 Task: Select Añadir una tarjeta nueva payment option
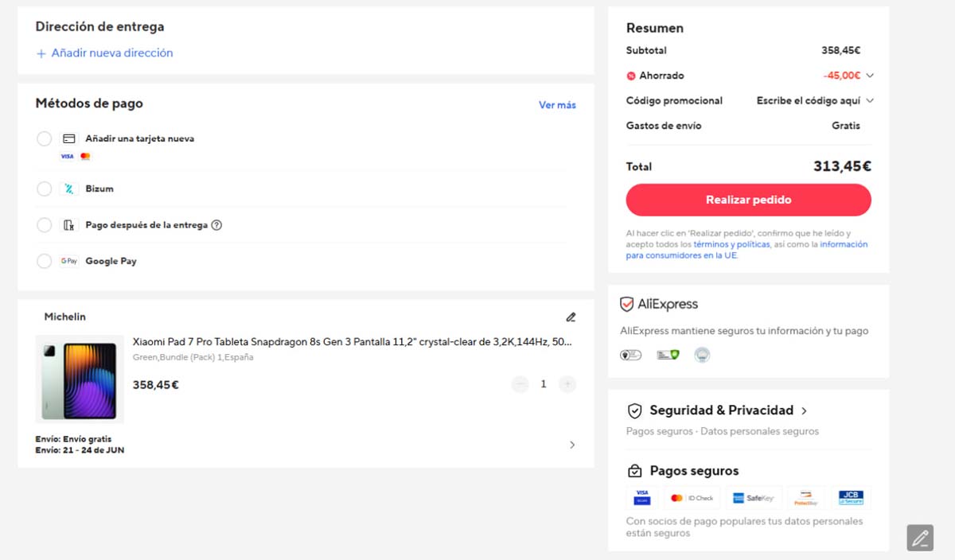[x=45, y=139]
